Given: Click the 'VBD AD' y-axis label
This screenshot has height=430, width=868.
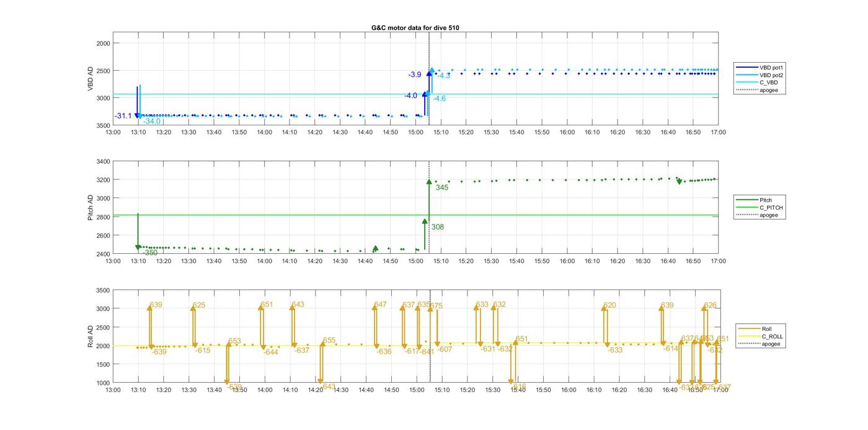Looking at the screenshot, I should pyautogui.click(x=91, y=79).
